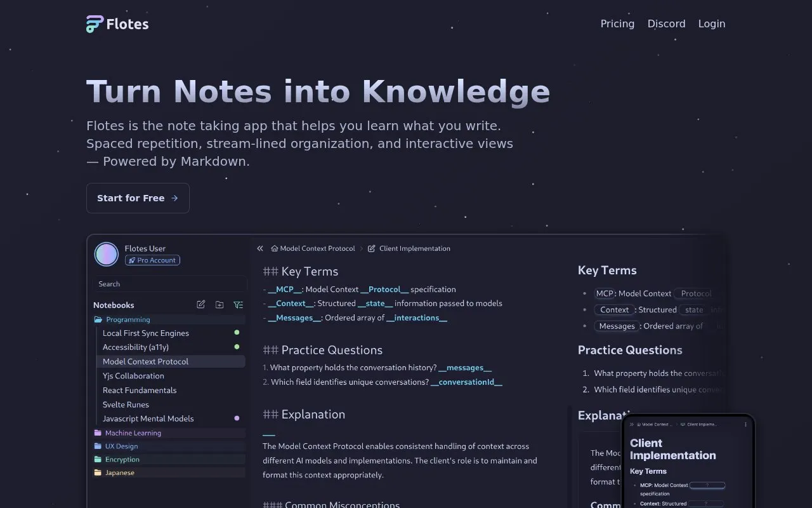Click the new note icon beside Notebooks
812x508 pixels.
[201, 305]
